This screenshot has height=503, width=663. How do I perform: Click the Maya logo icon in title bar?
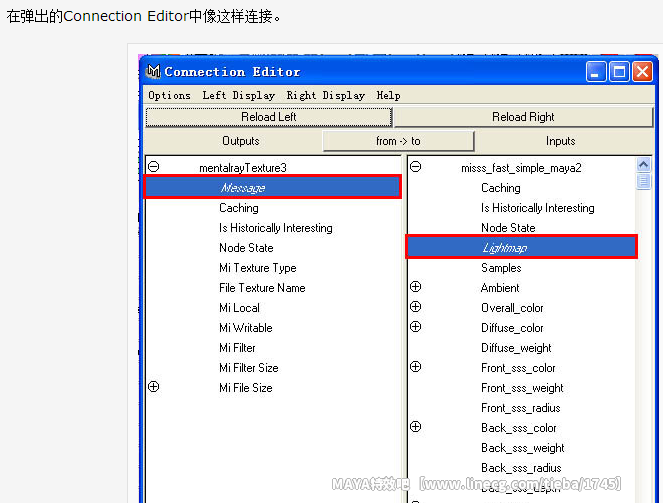pyautogui.click(x=153, y=71)
